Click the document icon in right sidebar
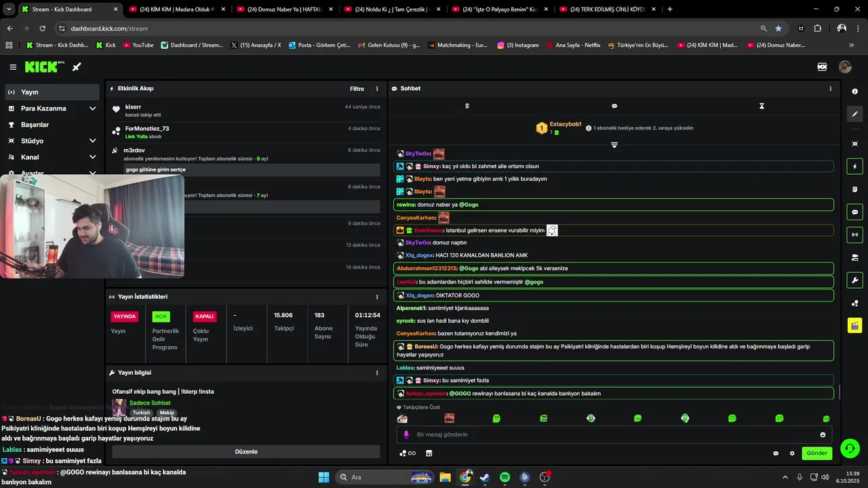The height and width of the screenshot is (488, 868). [x=854, y=189]
